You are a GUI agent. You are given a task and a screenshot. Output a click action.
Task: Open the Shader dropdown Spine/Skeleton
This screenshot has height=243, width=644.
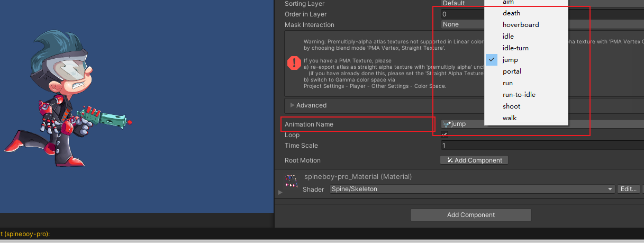[x=472, y=189]
